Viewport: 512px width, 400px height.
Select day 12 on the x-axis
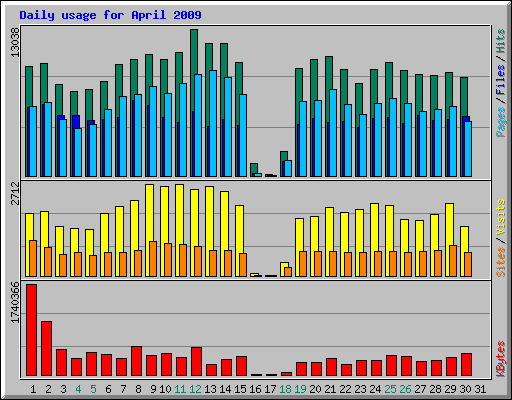pyautogui.click(x=195, y=389)
